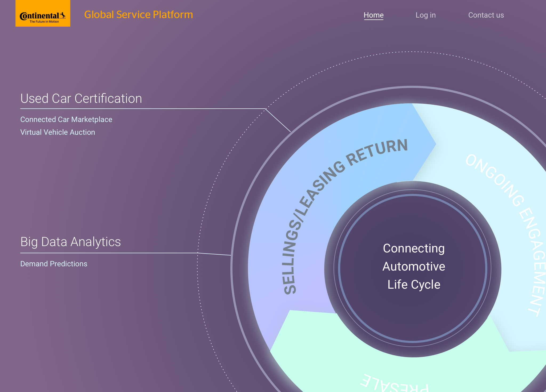Open the Contact us page
The image size is (546, 392).
point(486,15)
